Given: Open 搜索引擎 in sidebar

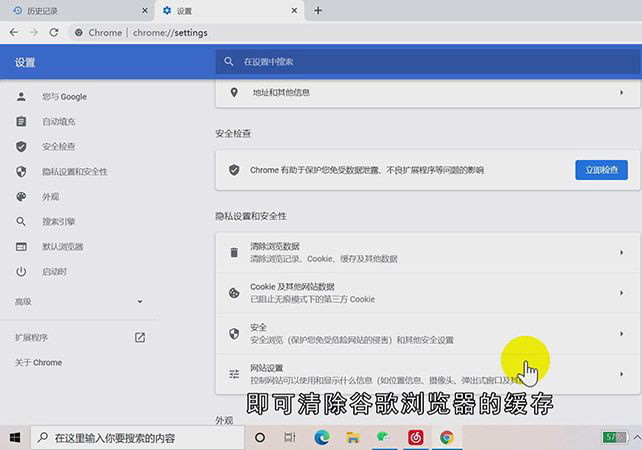Looking at the screenshot, I should point(59,222).
